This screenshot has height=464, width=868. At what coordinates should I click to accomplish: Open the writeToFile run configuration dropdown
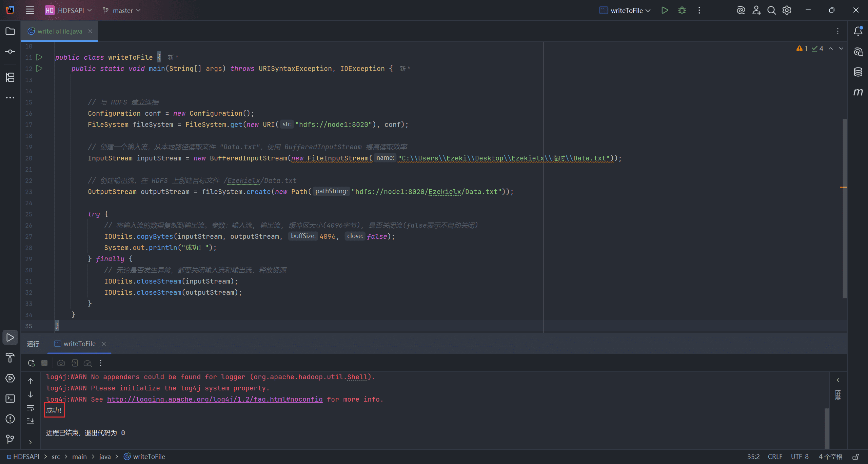[x=625, y=10]
